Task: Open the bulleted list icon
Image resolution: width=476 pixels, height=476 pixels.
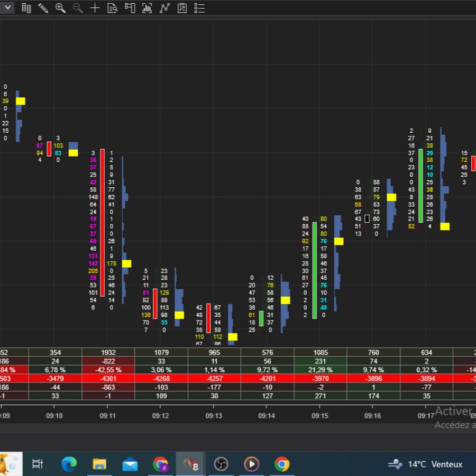Action: click(x=199, y=8)
